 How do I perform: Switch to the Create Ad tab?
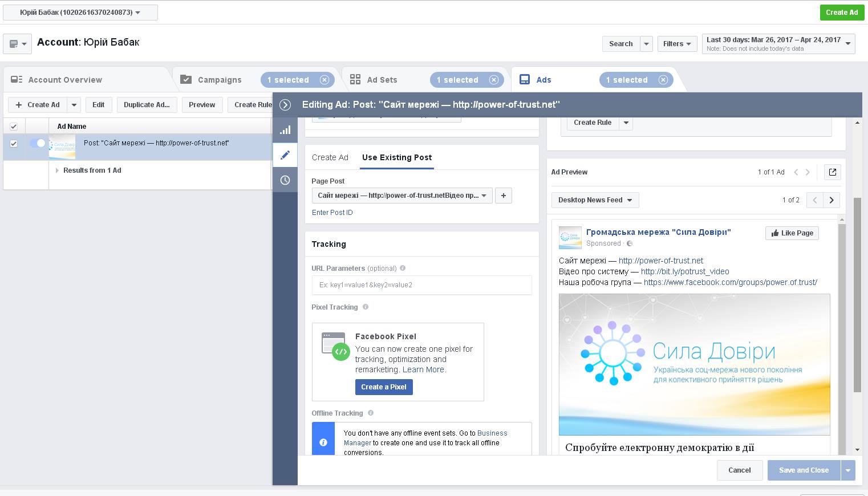point(330,157)
